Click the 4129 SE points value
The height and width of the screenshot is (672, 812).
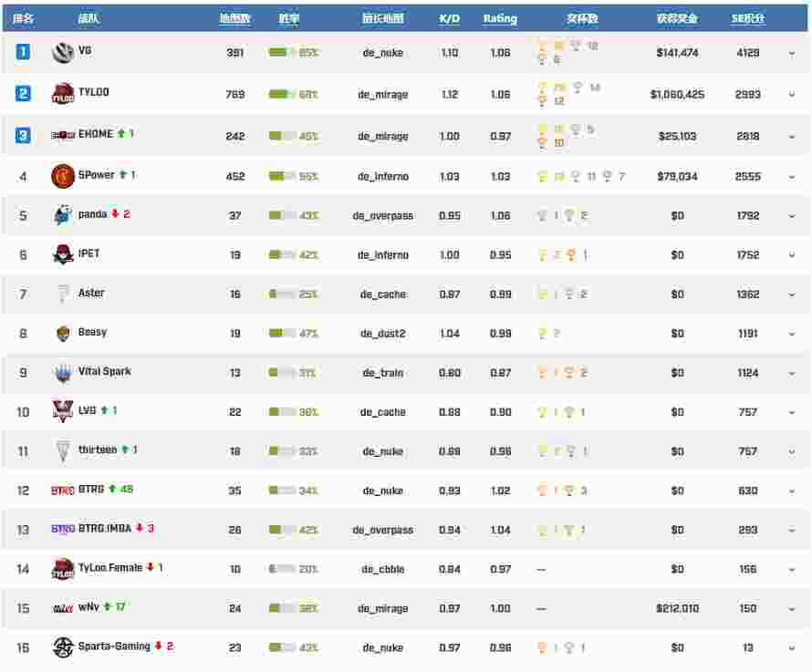(748, 52)
